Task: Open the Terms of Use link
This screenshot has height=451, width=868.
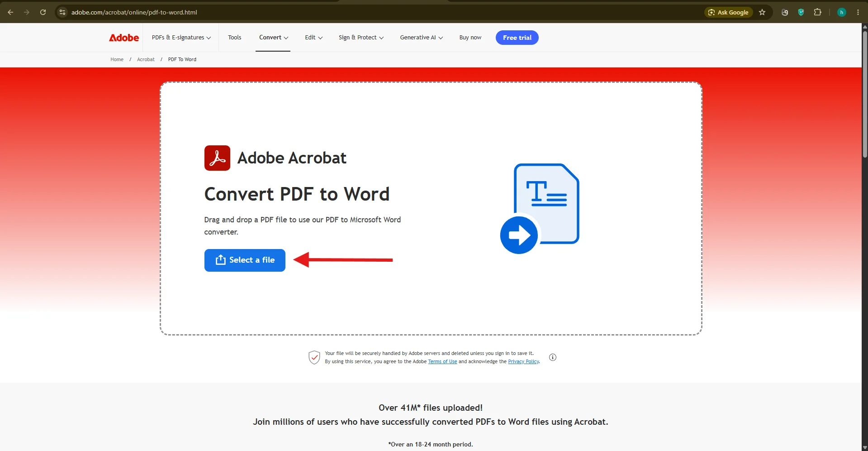Action: click(x=442, y=361)
